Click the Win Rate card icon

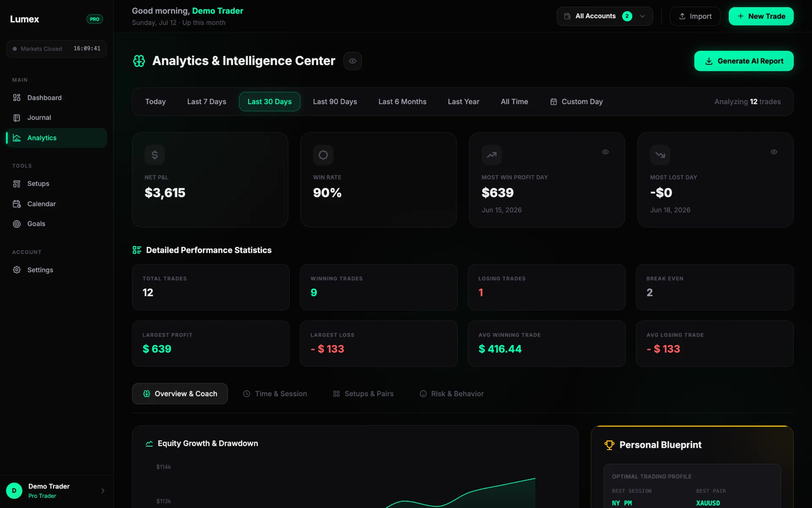(323, 155)
